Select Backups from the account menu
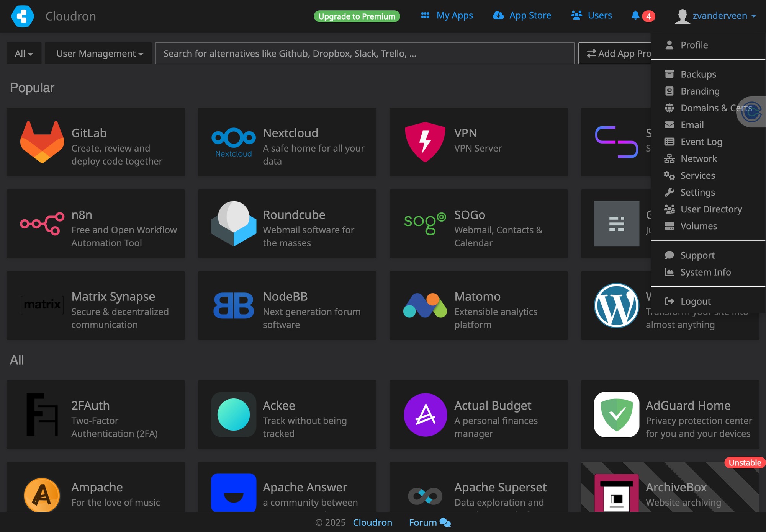Viewport: 766px width, 532px height. [x=698, y=74]
